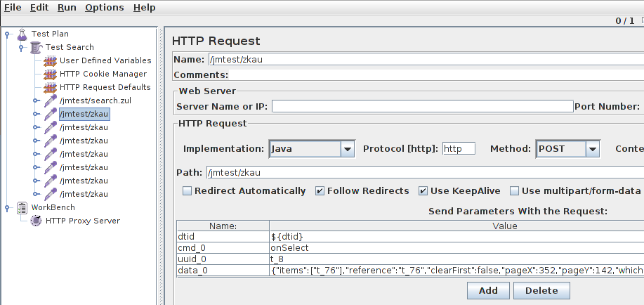Collapse the Test Search tree node
Viewport: 644px width, 305px height.
21,47
